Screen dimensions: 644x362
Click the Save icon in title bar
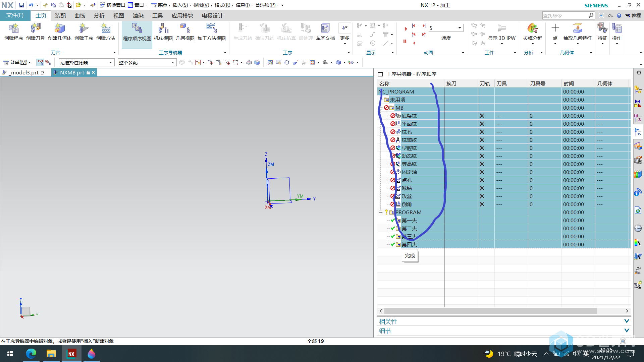tap(21, 5)
